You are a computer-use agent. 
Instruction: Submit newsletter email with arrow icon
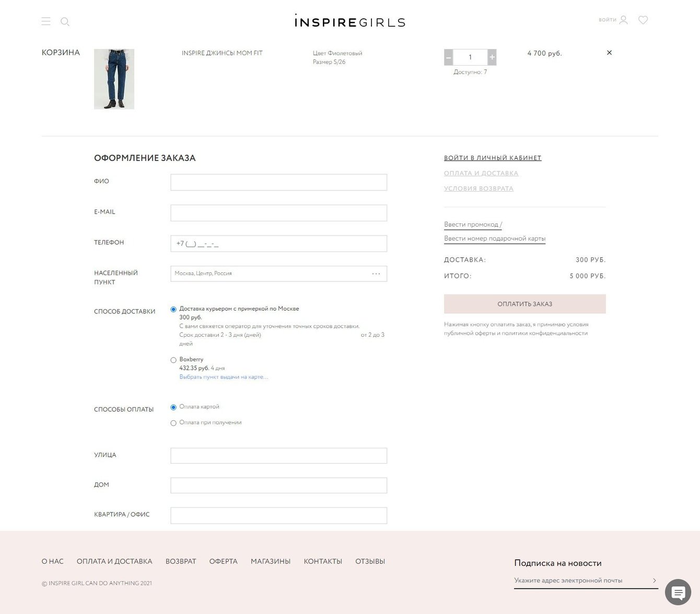point(654,581)
